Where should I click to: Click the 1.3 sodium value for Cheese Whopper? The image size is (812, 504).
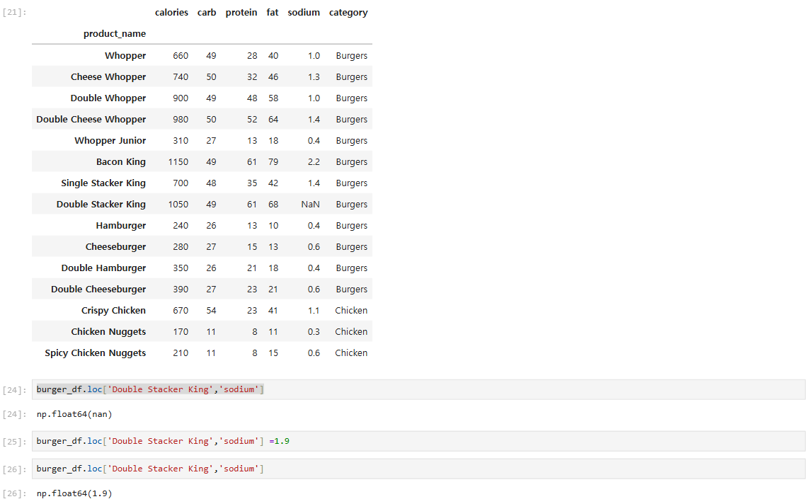[x=314, y=76]
